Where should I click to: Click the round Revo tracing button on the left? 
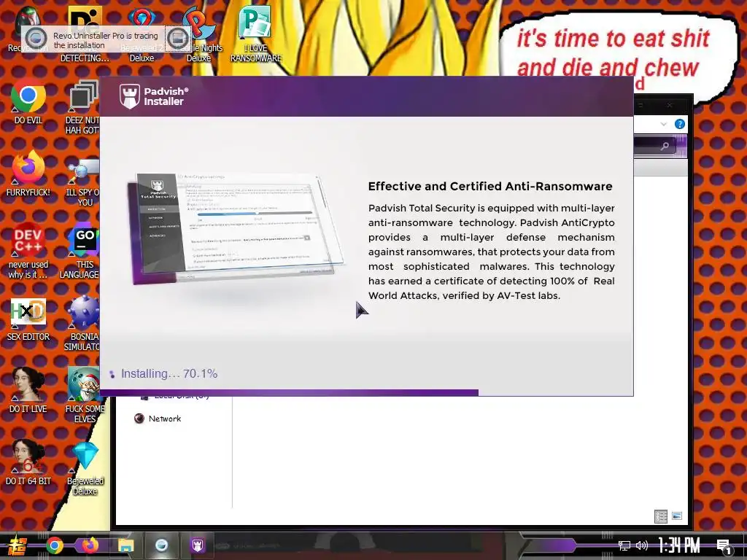36,38
